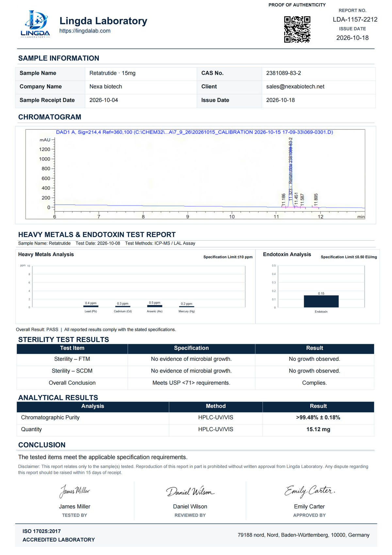
Task: Click the Specification column header in sterility table
Action: point(191,348)
